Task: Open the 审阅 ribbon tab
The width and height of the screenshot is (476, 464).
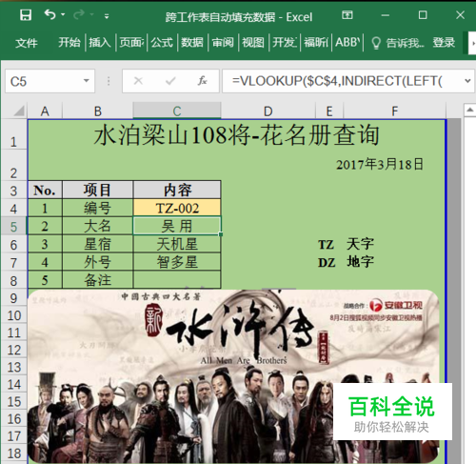Action: (223, 42)
